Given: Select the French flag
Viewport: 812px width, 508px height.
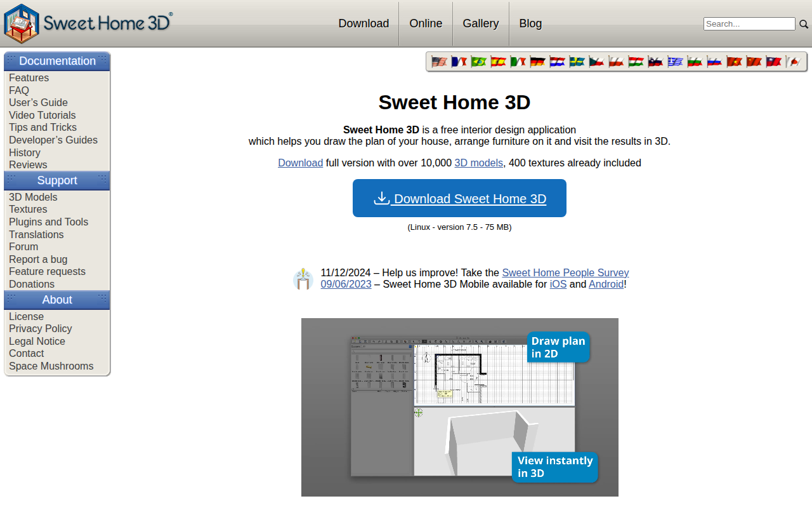Looking at the screenshot, I should [x=459, y=62].
